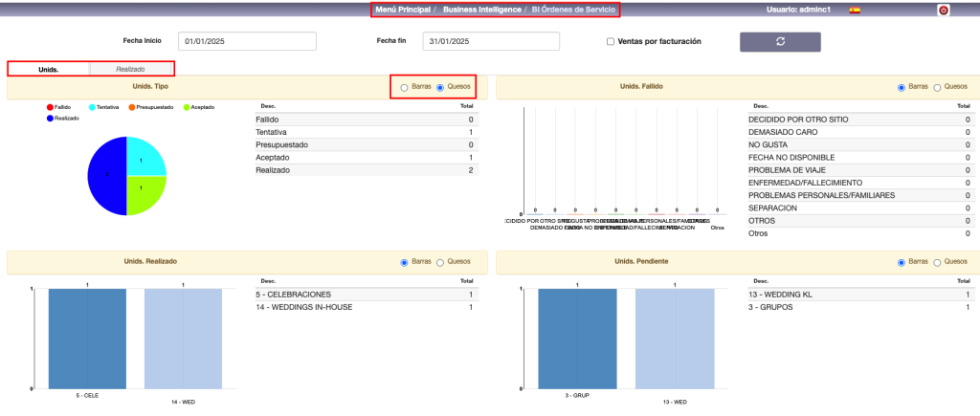The width and height of the screenshot is (980, 416).
Task: Enable the Ventas por facturación checkbox
Action: click(x=611, y=42)
